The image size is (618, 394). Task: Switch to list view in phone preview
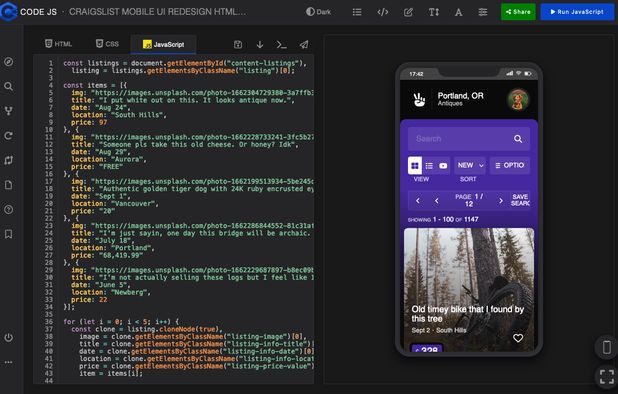(429, 165)
